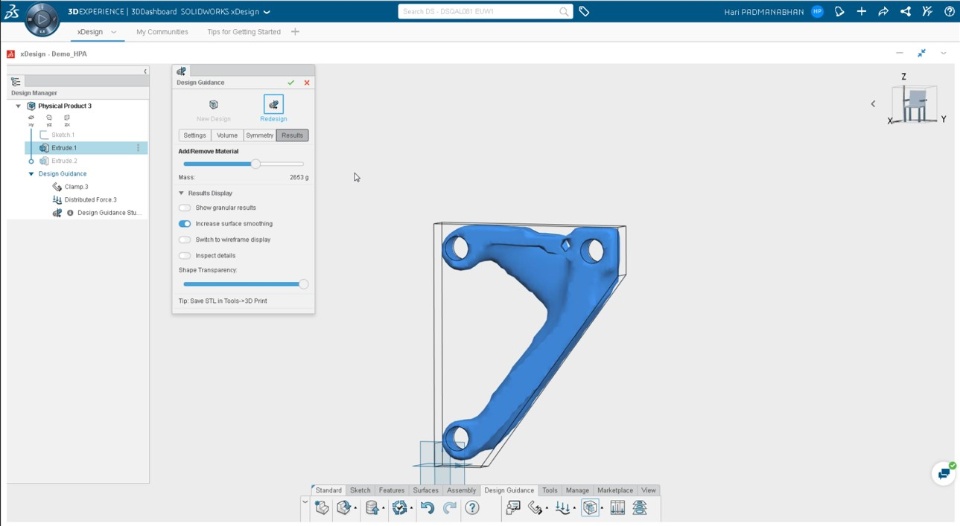This screenshot has height=526, width=960.
Task: Click the first part icon in Standard toolbar
Action: pos(321,508)
